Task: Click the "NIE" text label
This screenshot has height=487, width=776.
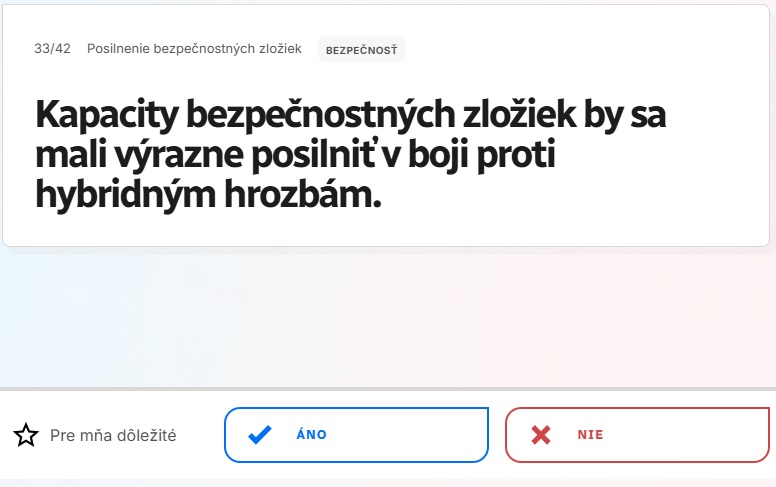Action: pyautogui.click(x=590, y=435)
